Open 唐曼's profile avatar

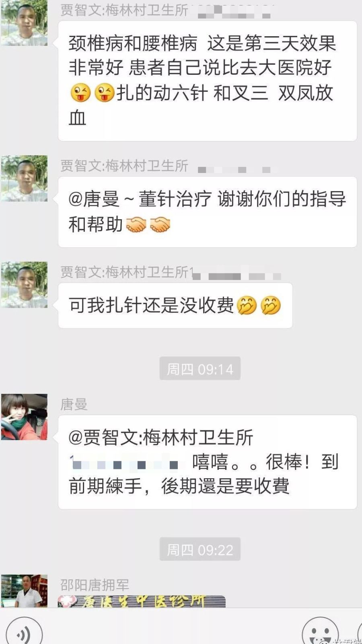coord(25,417)
